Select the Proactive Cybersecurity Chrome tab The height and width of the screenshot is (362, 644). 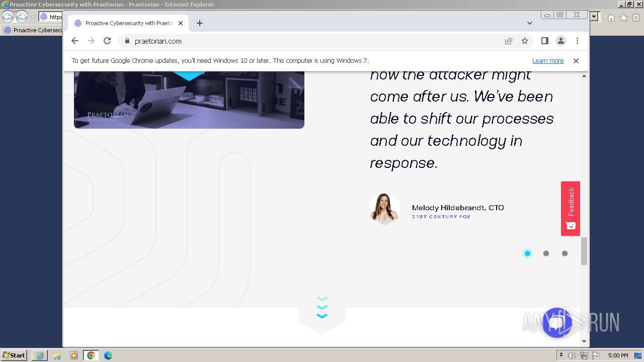point(128,23)
